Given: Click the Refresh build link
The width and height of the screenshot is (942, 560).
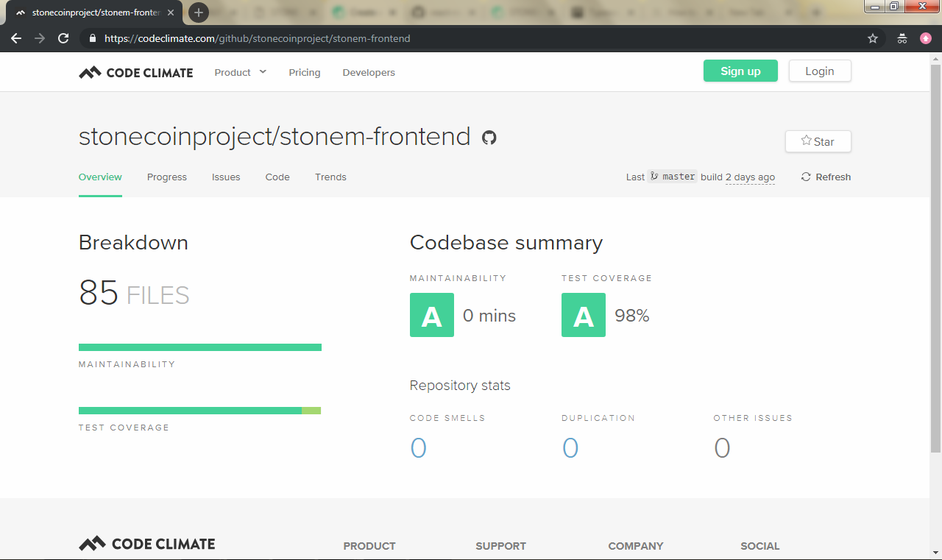Looking at the screenshot, I should coord(826,177).
